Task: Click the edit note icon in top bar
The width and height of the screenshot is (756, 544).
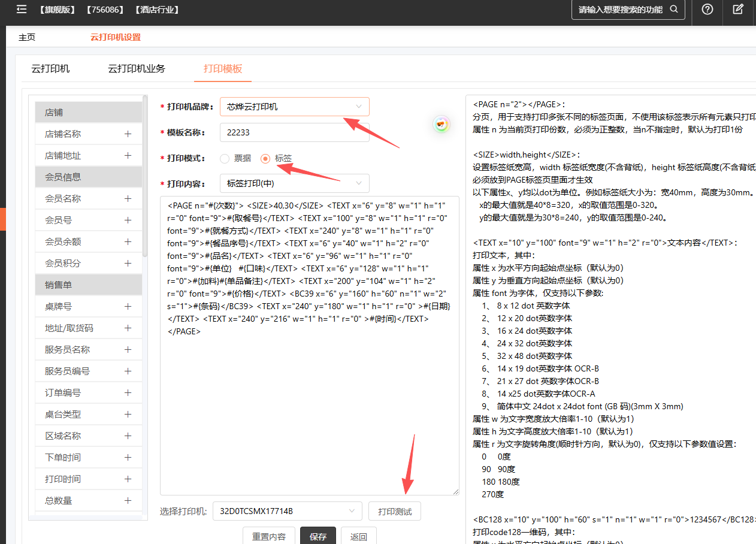Action: tap(739, 10)
